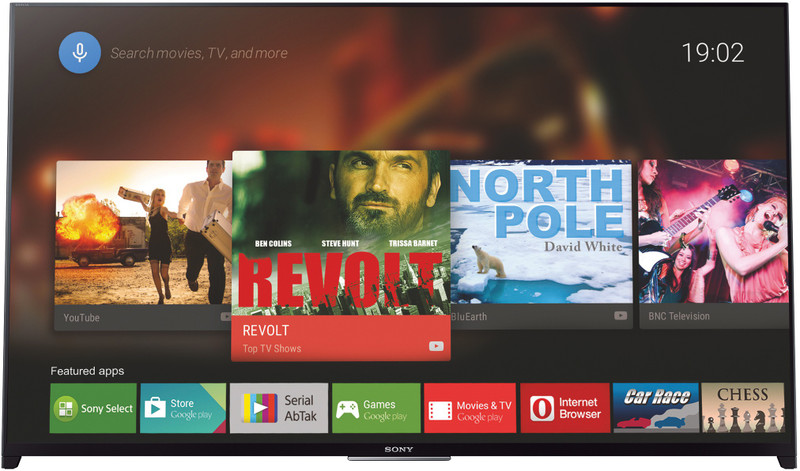Launch the Serial AbTak app tile
The height and width of the screenshot is (471, 800).
279,408
